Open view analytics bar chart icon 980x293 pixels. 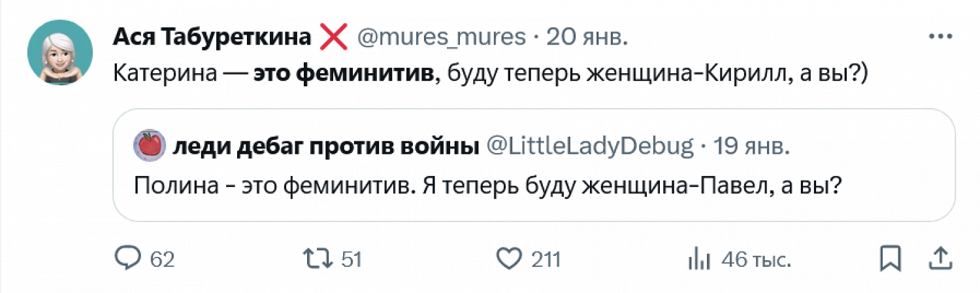[x=698, y=260]
